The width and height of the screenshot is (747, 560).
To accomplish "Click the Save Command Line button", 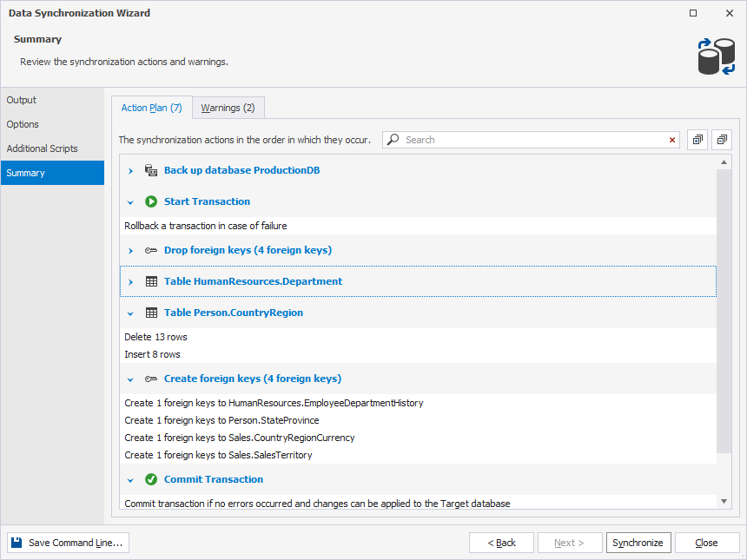I will tap(68, 543).
